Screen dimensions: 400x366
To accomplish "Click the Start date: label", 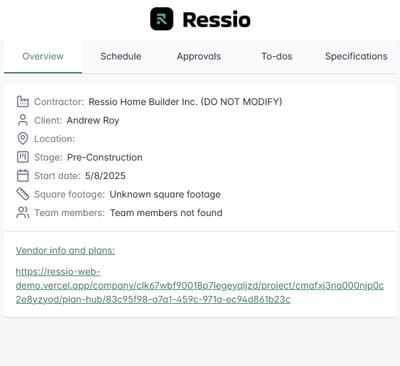I will [57, 176].
